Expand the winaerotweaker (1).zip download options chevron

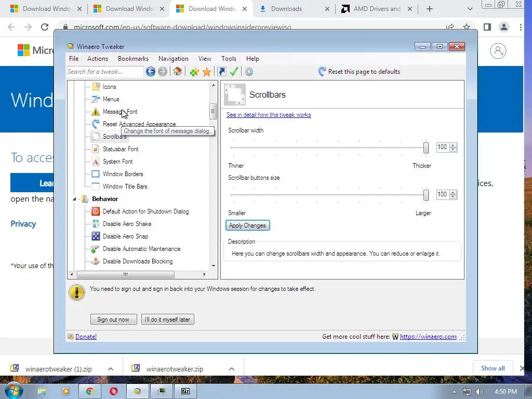pos(111,369)
